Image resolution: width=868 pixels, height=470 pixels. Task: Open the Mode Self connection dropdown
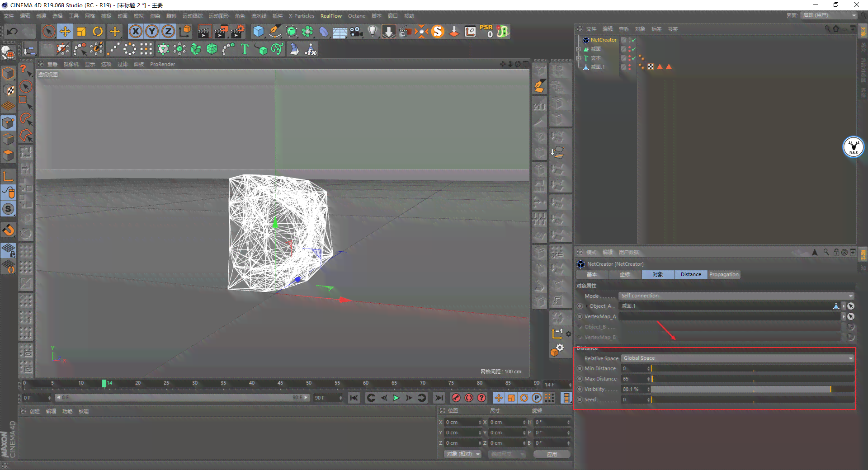(x=736, y=296)
